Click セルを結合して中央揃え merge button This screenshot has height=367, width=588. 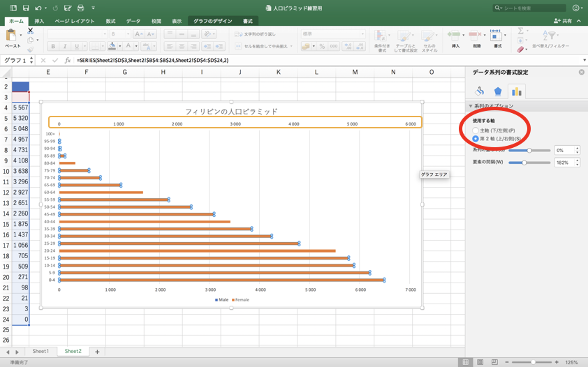264,46
